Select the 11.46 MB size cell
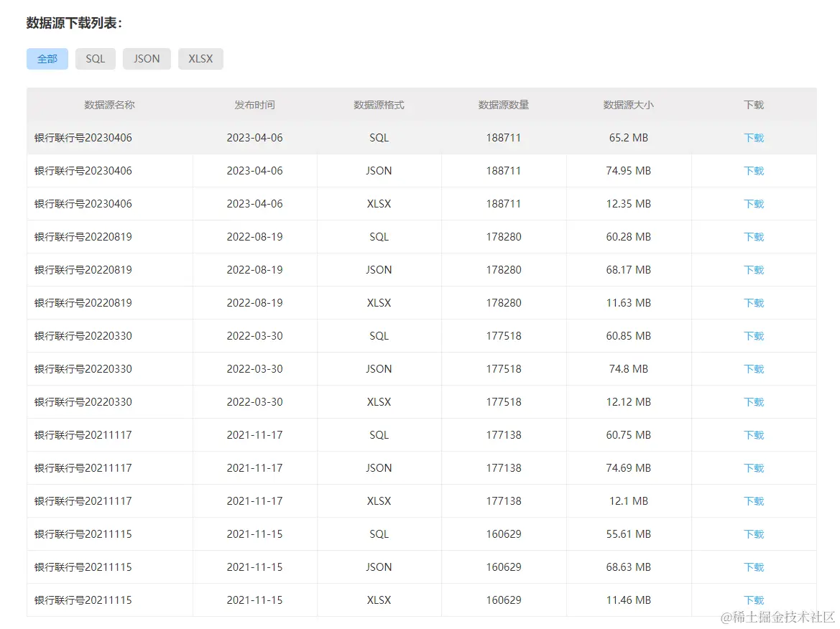 coord(629,600)
